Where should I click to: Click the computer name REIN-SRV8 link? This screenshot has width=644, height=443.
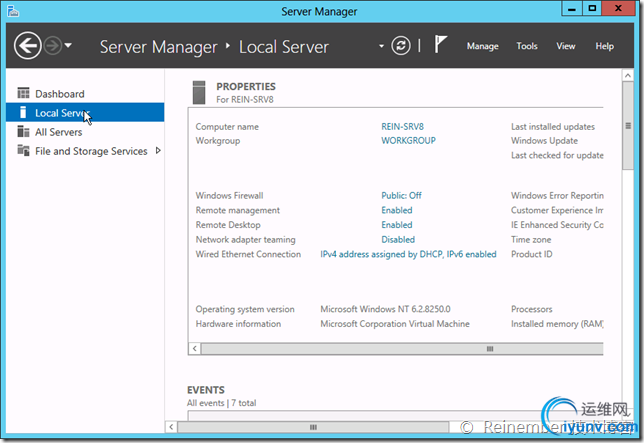pyautogui.click(x=402, y=126)
